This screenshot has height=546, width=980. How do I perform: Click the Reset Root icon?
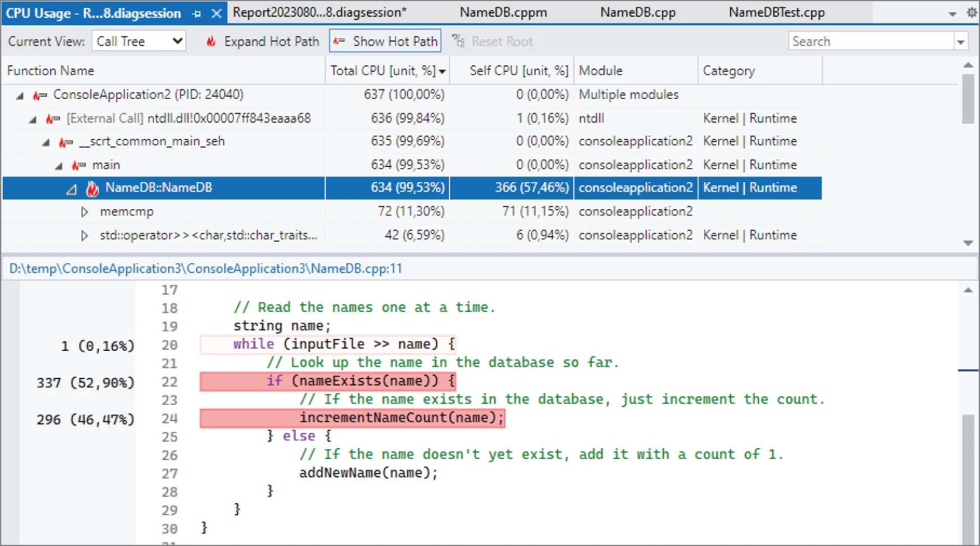tap(458, 40)
